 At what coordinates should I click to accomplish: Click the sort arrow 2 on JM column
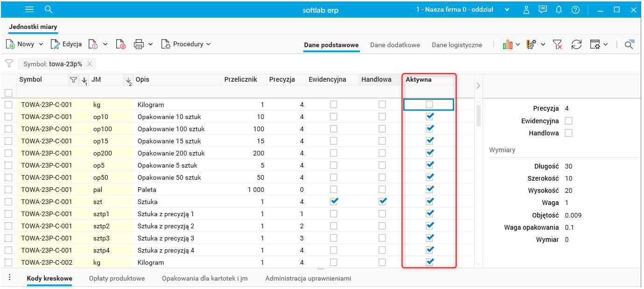[129, 80]
